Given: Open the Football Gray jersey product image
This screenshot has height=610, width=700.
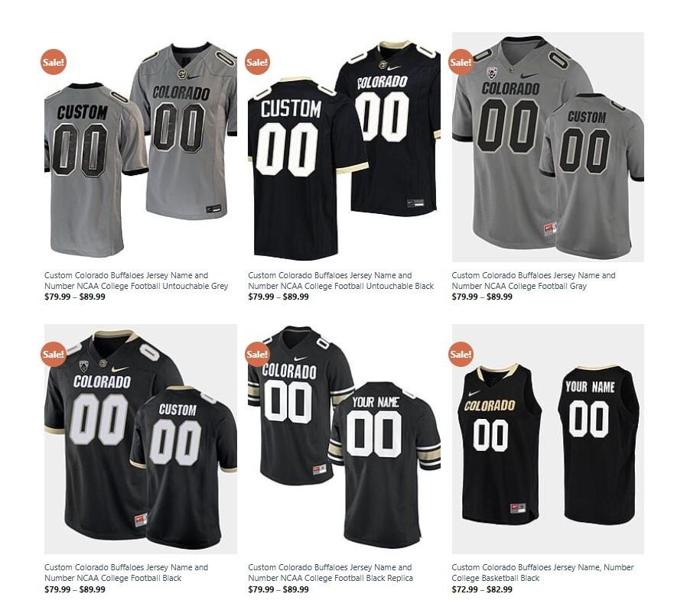Looking at the screenshot, I should pos(548,147).
